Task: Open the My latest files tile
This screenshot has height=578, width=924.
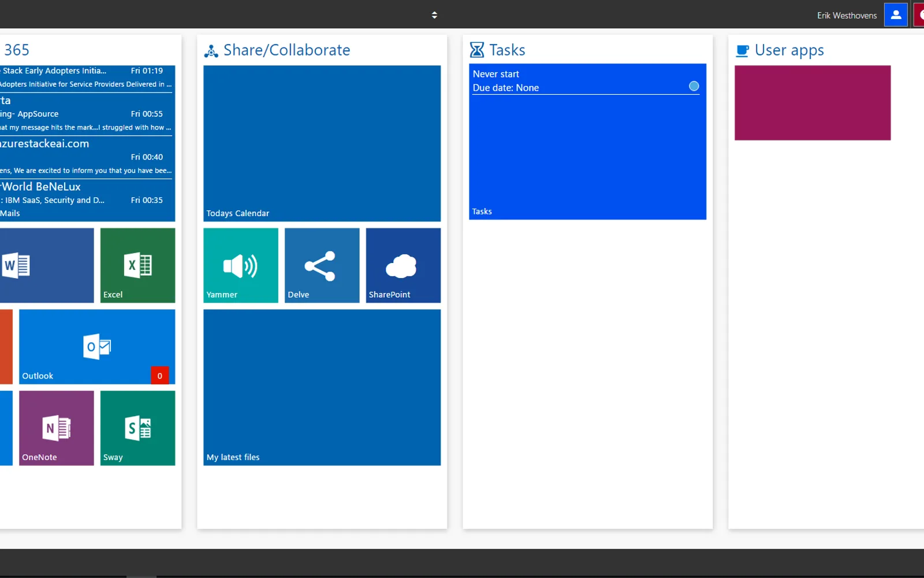Action: [x=322, y=388]
